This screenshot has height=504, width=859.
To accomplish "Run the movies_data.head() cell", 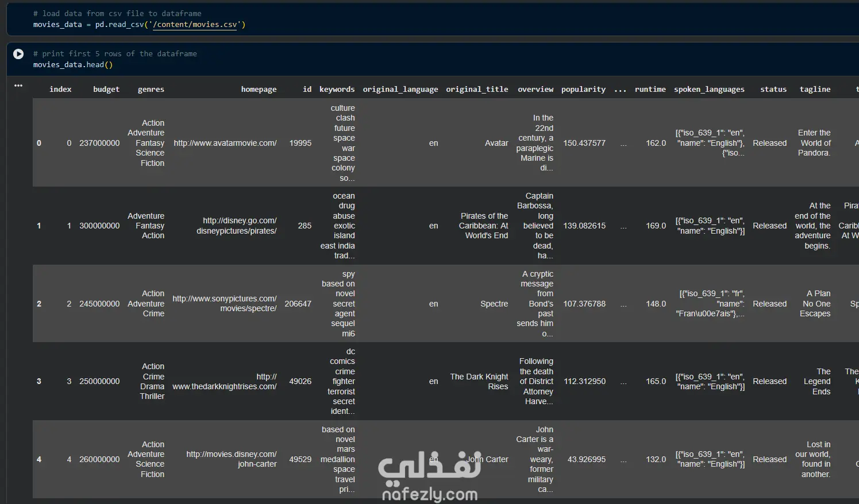I will [18, 54].
